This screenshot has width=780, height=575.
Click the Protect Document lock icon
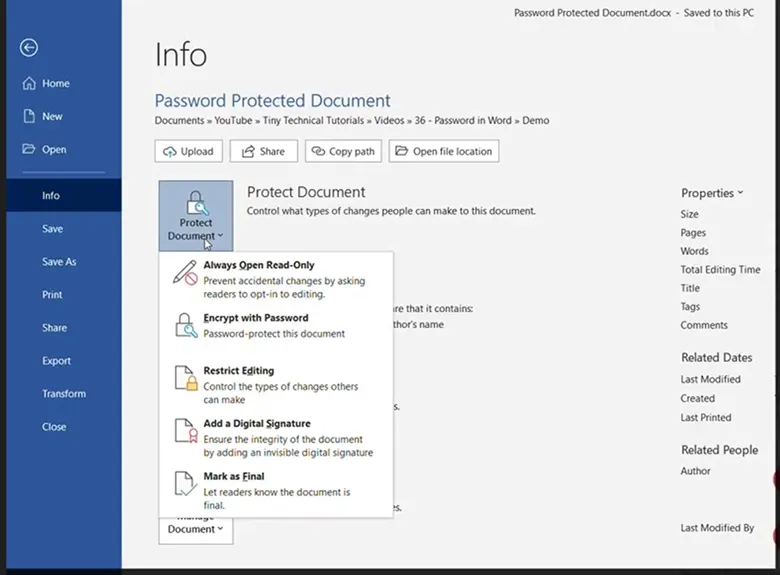(196, 202)
